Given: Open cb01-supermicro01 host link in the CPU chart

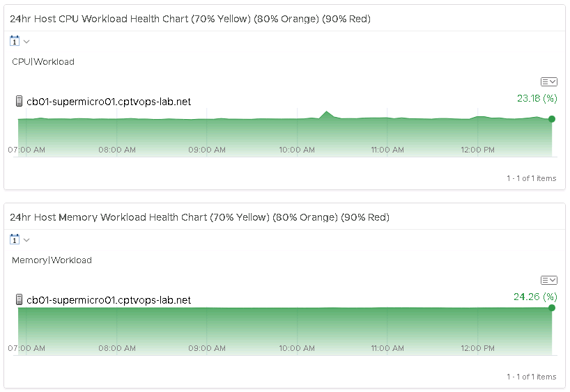Looking at the screenshot, I should click(x=109, y=102).
